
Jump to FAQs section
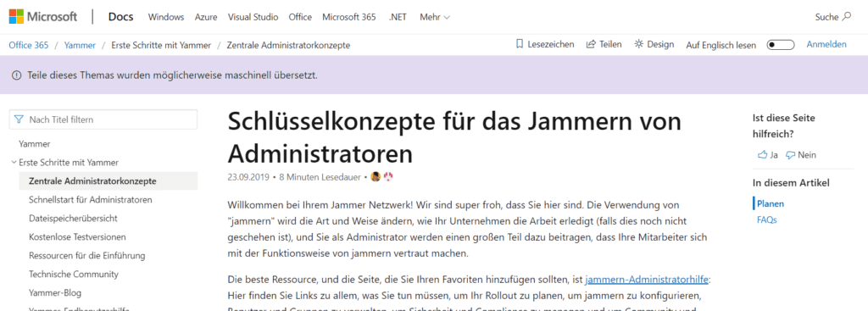tap(766, 219)
